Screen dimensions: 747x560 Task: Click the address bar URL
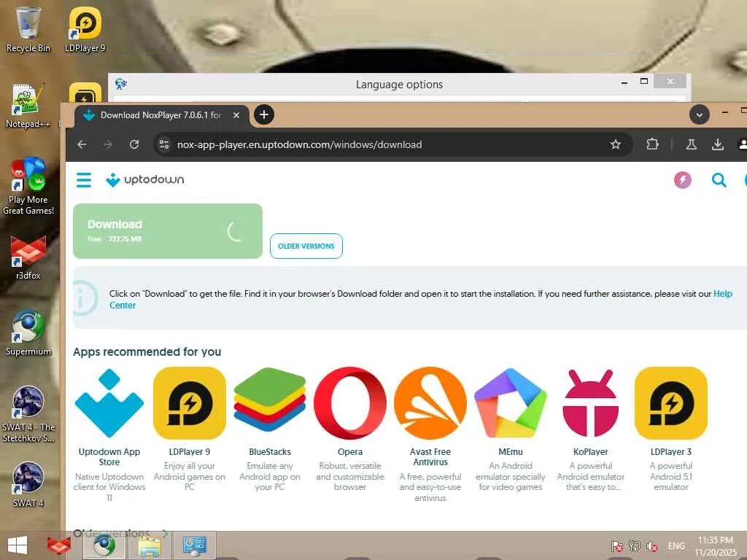coord(299,144)
